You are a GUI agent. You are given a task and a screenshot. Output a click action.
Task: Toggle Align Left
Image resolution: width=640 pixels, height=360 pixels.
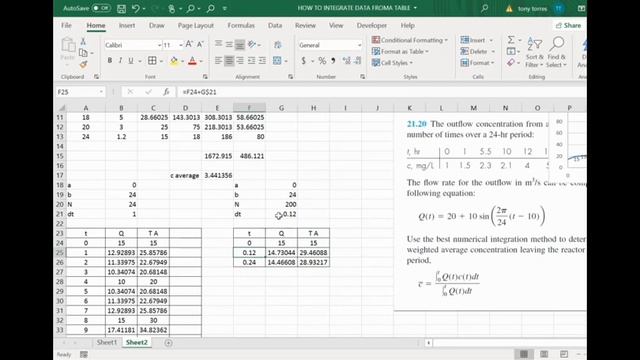[218, 61]
